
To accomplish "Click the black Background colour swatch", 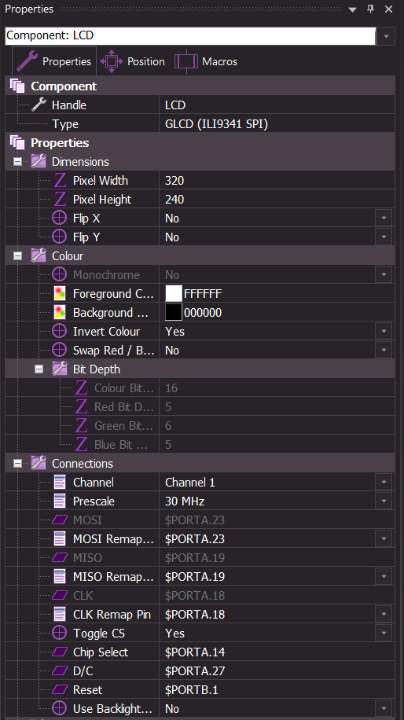I will click(174, 312).
